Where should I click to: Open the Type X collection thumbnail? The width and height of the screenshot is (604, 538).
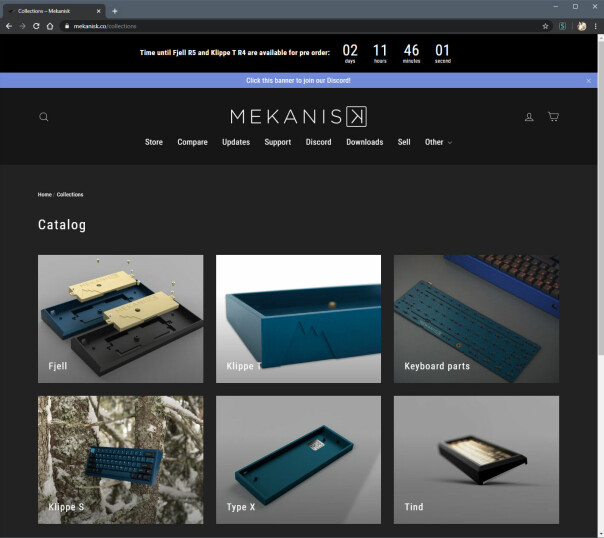299,460
